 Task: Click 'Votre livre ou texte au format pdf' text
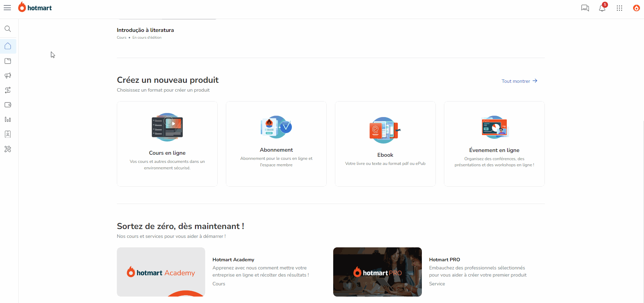[385, 164]
